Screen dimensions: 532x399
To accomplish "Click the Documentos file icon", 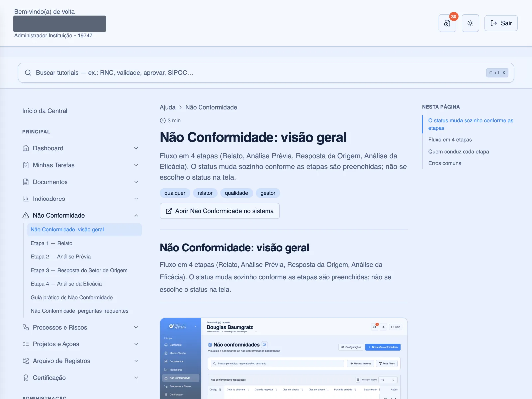I will pyautogui.click(x=26, y=182).
